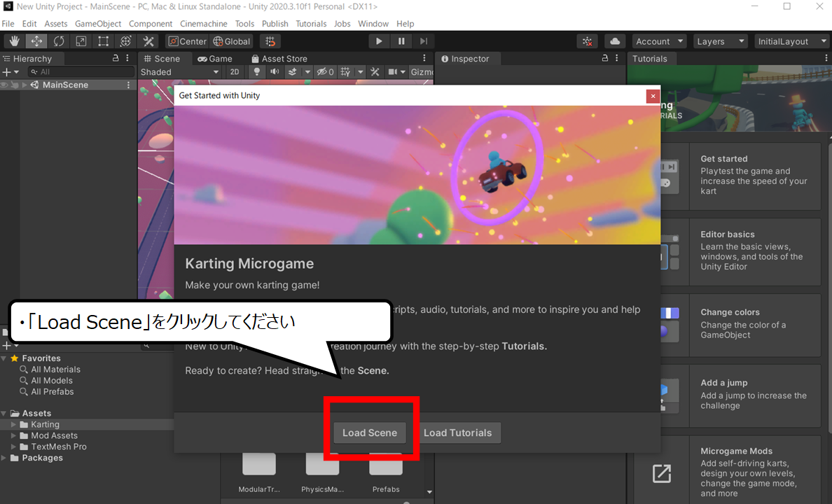Open the Layers dropdown
The height and width of the screenshot is (504, 832).
pos(721,41)
